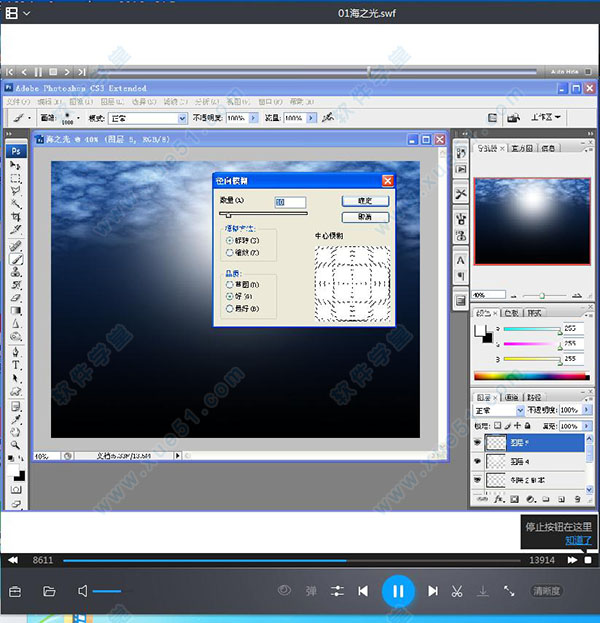Screen dimensions: 600x623
Task: Select the Eraser tool
Action: 16,298
